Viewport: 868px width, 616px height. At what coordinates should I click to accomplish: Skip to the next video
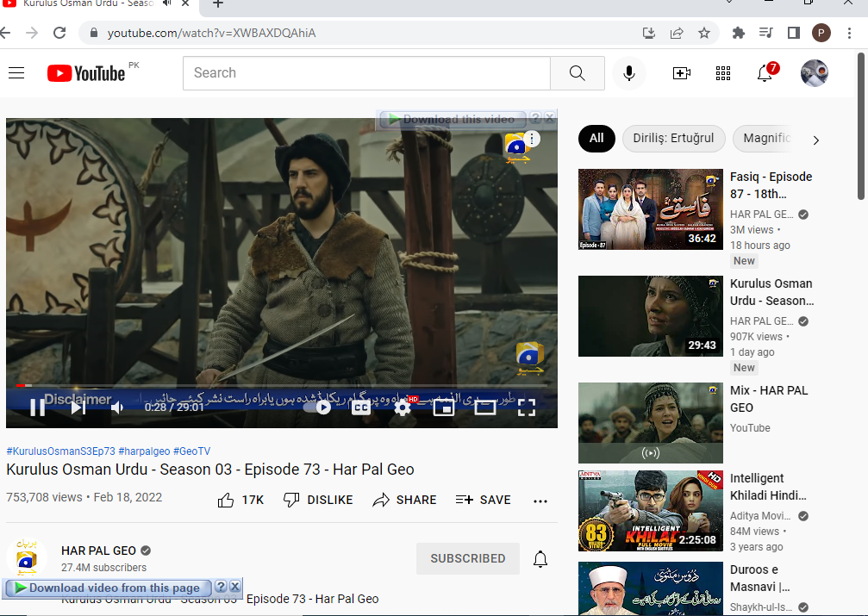78,408
